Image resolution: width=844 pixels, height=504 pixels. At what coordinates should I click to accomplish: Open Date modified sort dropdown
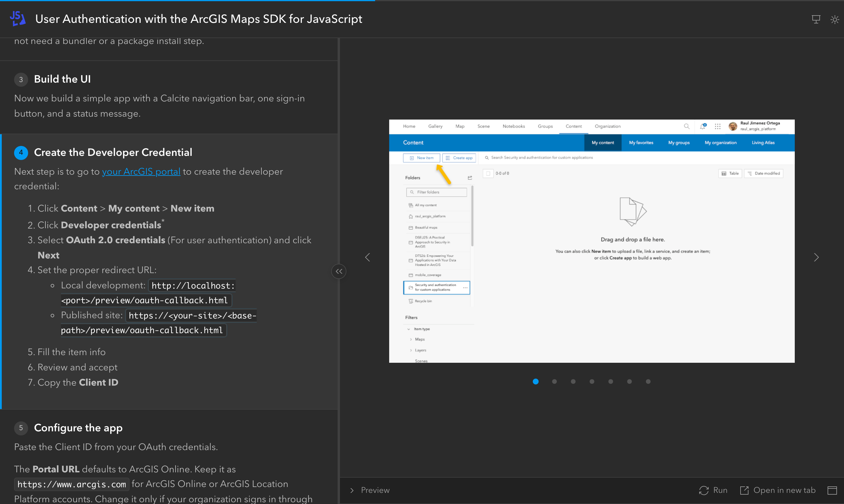[763, 173]
